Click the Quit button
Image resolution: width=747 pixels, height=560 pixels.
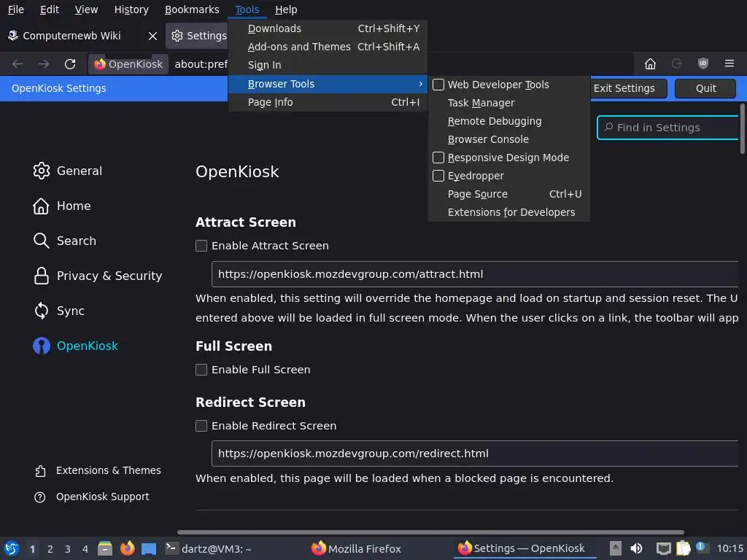(705, 88)
